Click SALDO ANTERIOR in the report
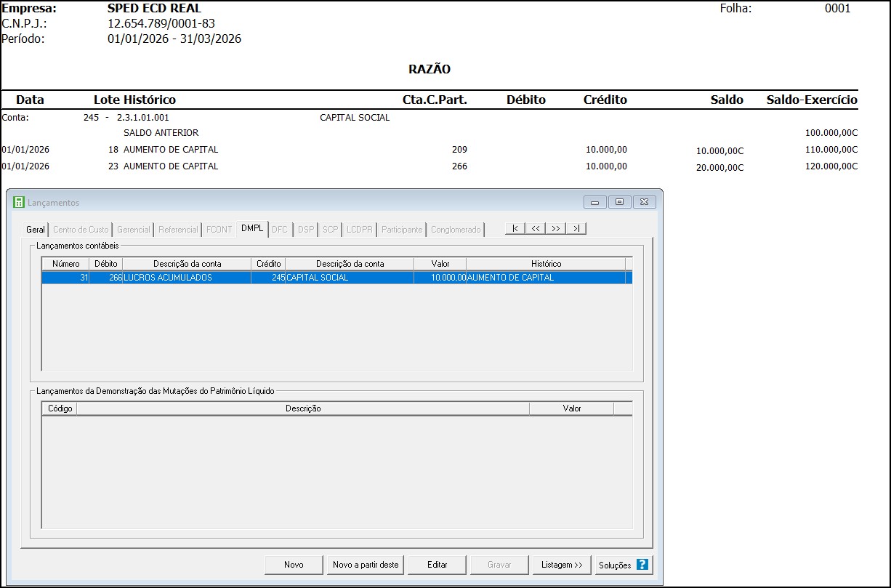This screenshot has height=588, width=891. (x=161, y=133)
